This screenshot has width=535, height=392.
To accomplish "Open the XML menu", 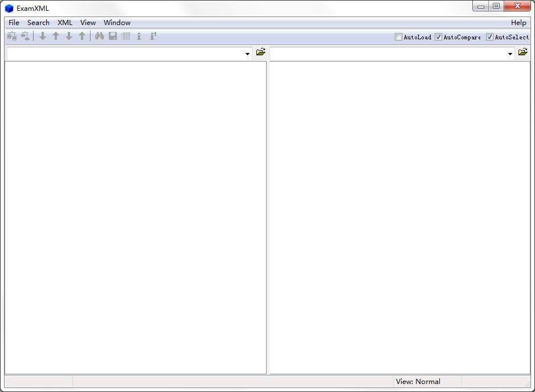I will click(x=64, y=22).
